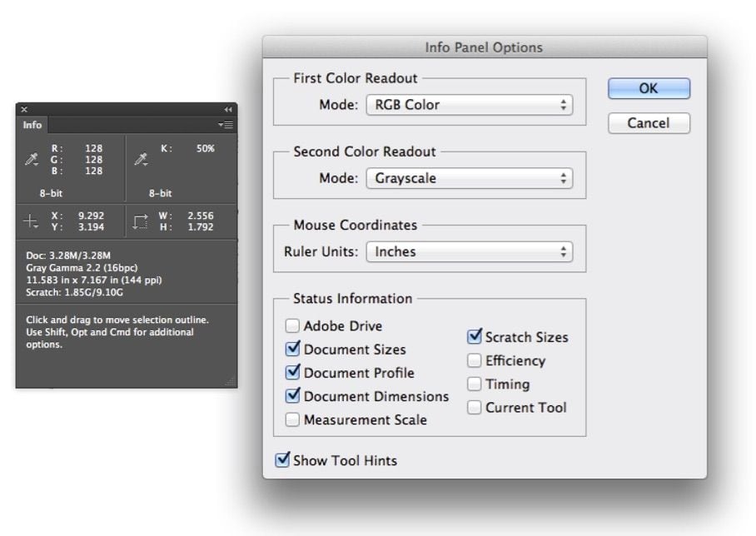Click the resize grip of Info panel
756x536 pixels.
[x=231, y=381]
